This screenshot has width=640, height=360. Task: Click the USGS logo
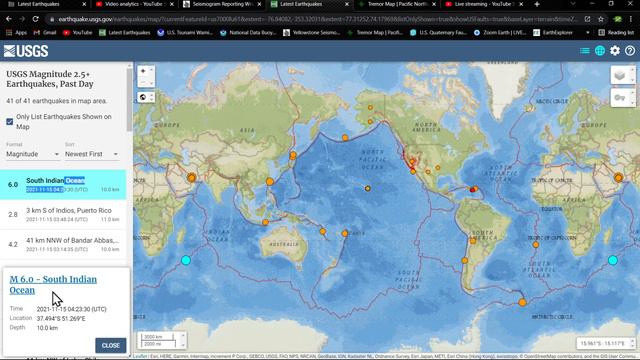point(26,51)
